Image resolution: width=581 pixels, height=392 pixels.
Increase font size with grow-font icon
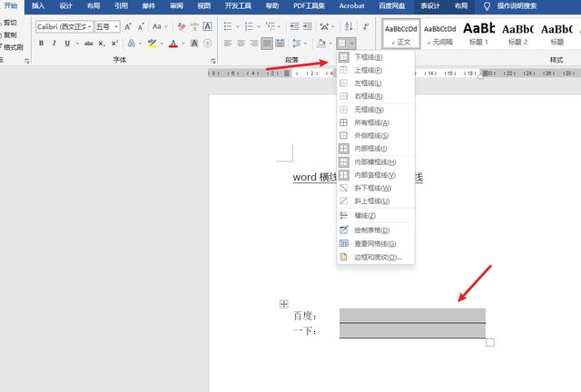(x=128, y=26)
